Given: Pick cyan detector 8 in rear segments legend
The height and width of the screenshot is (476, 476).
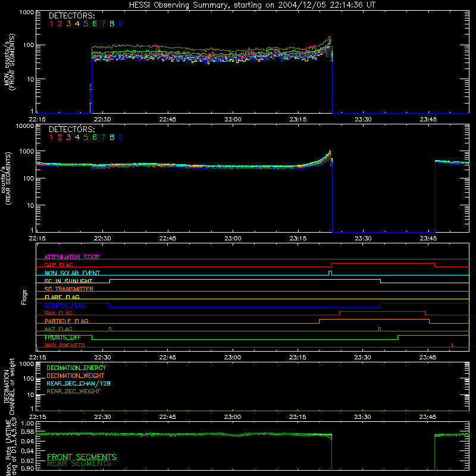Looking at the screenshot, I should [112, 137].
